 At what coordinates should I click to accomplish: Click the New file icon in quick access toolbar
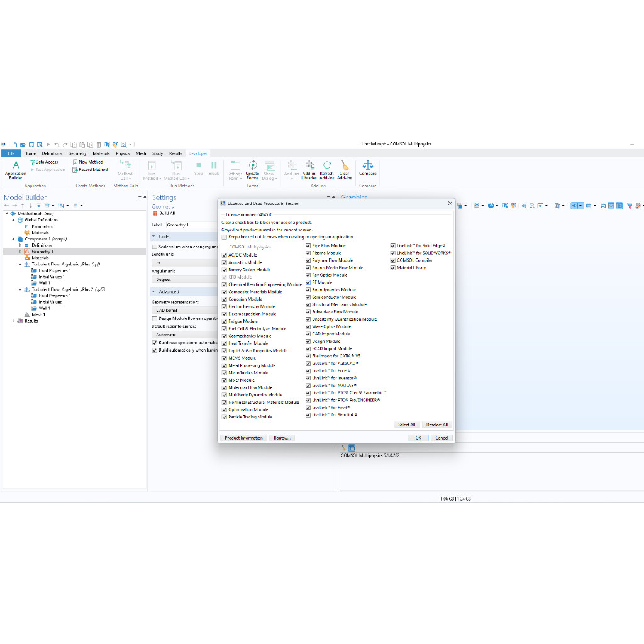[x=14, y=145]
